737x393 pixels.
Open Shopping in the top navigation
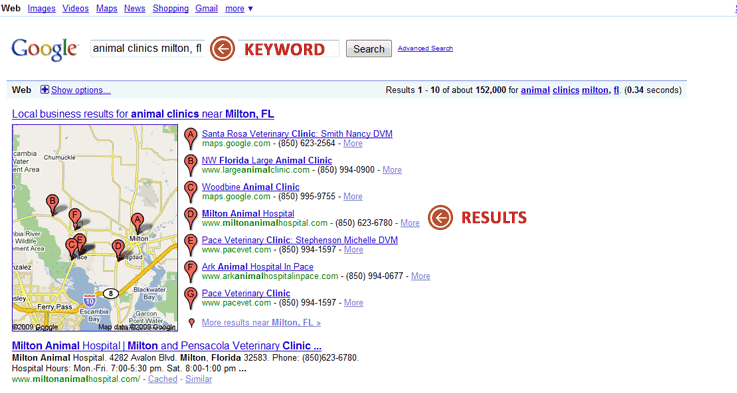coord(171,8)
